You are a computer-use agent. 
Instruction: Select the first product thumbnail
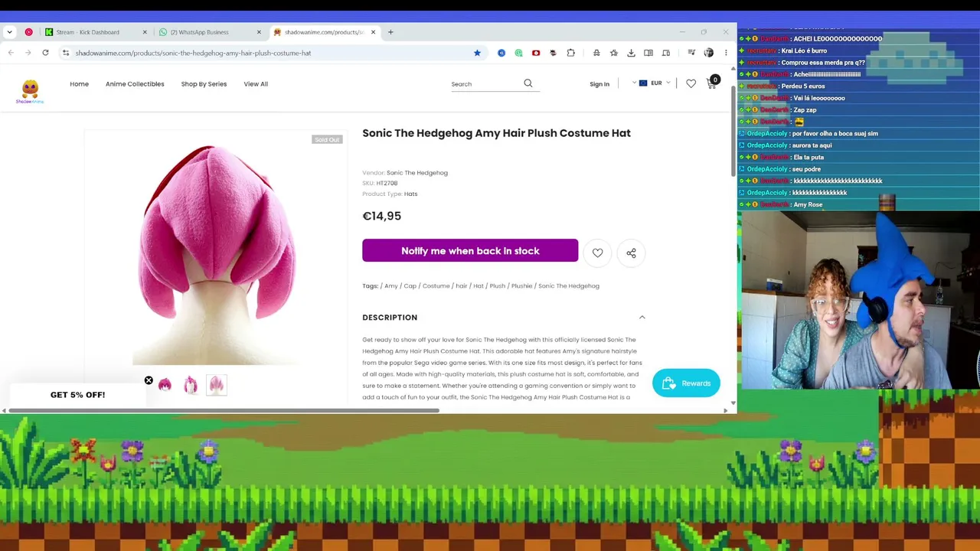click(165, 385)
